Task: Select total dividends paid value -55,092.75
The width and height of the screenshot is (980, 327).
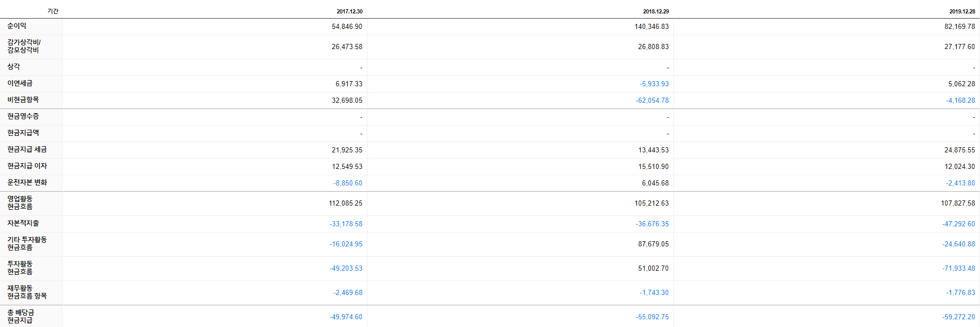Action: [x=652, y=317]
